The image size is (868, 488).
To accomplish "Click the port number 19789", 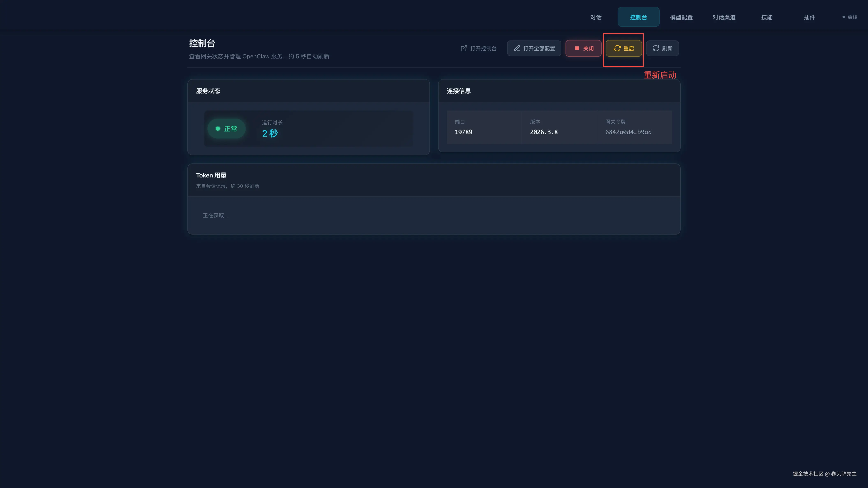I will (463, 132).
